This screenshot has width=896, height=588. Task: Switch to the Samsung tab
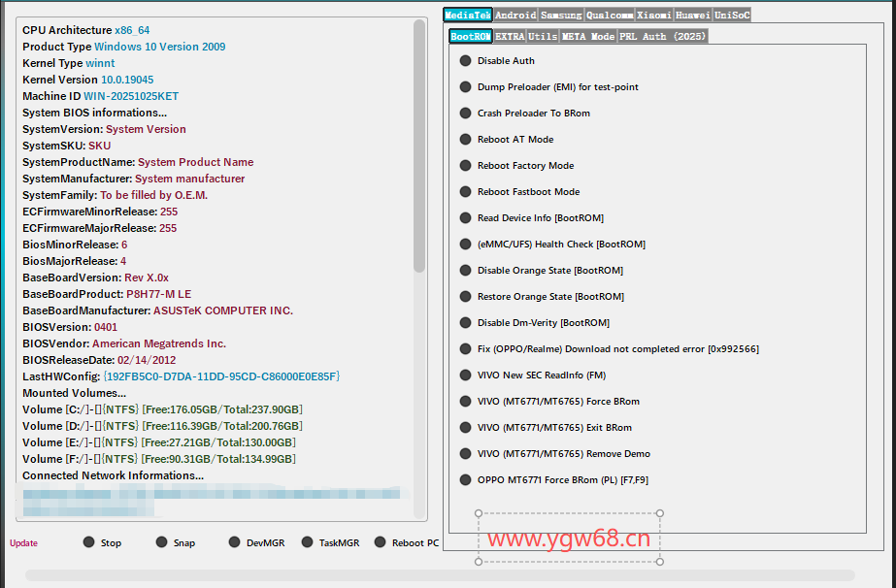pos(561,15)
